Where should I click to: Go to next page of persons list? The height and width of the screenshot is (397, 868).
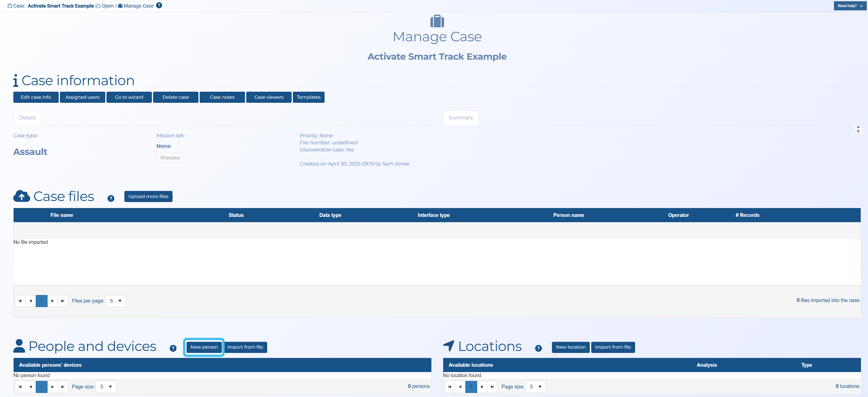tap(53, 386)
